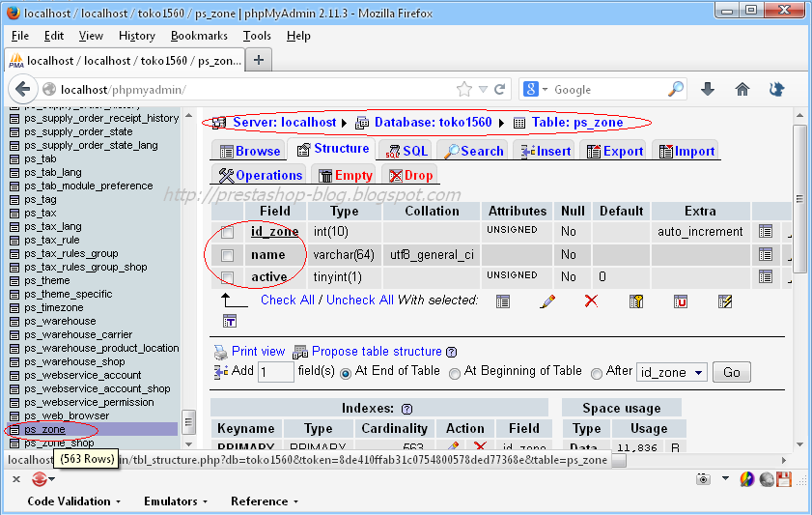Click the colorful wheel add-on icon
Image resolution: width=812 pixels, height=515 pixels.
746,479
